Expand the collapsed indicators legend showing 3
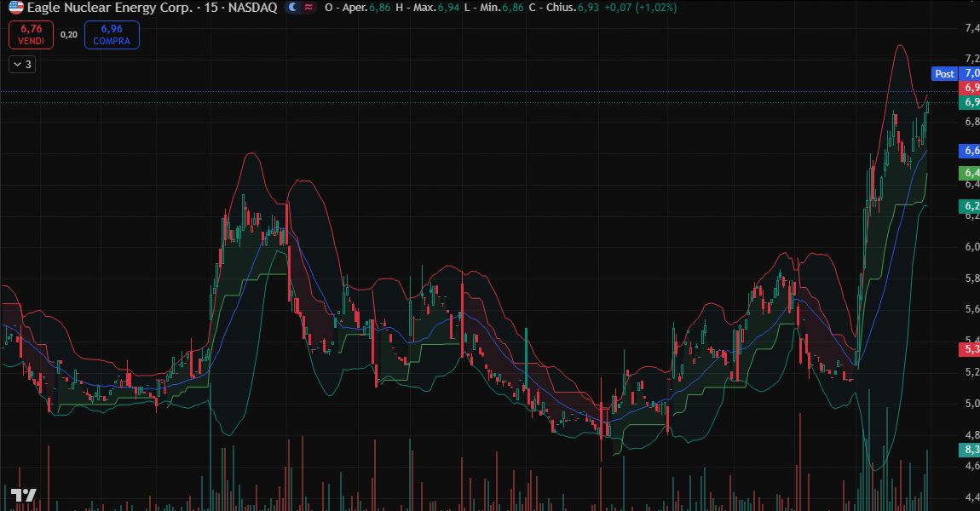 (22, 65)
